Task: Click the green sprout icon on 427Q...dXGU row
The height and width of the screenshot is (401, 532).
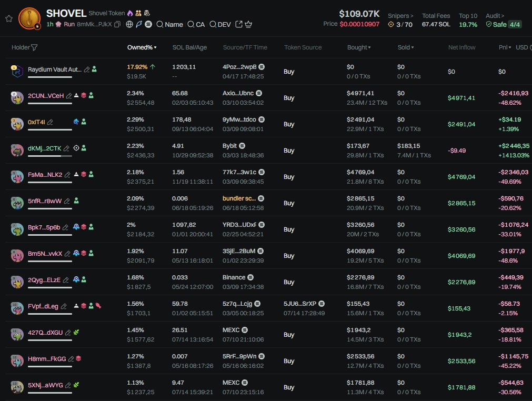Action: 76,332
